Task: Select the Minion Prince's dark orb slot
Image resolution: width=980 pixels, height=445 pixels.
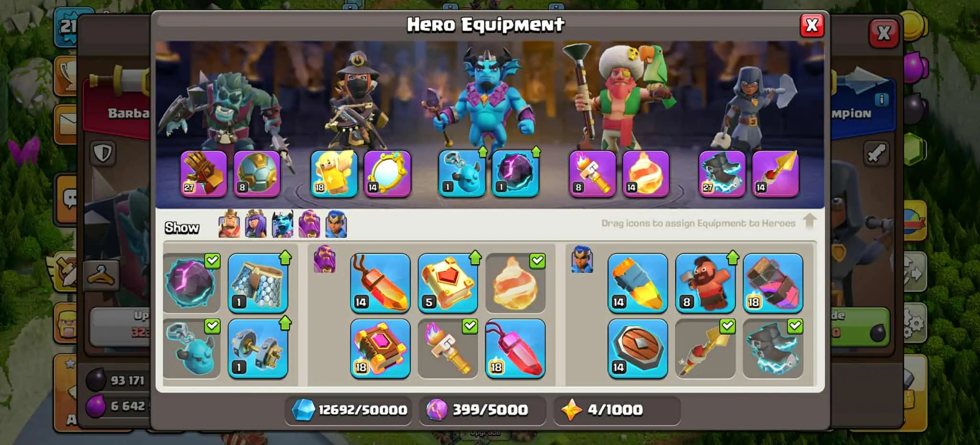Action: (x=515, y=174)
